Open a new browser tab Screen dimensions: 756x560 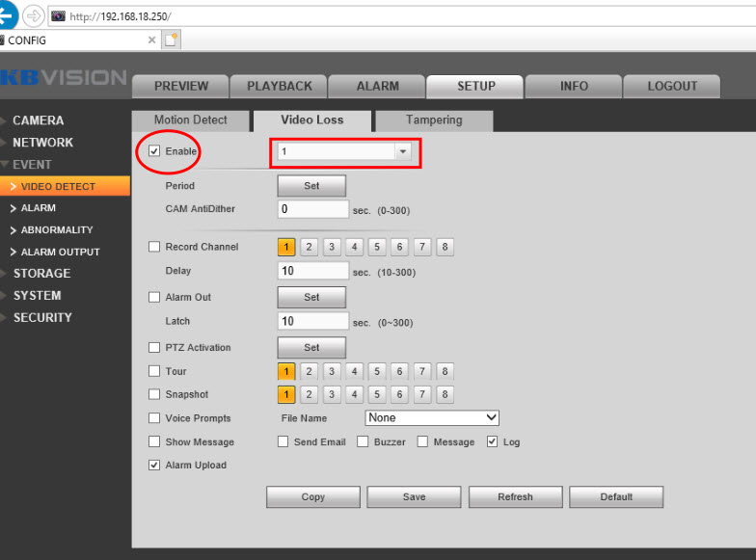click(172, 40)
